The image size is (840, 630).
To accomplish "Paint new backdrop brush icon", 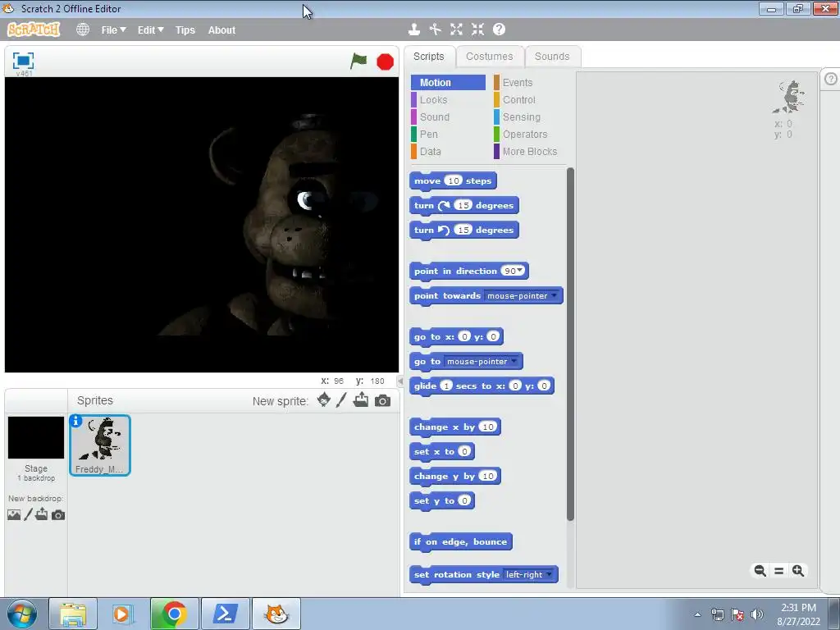I will (29, 515).
